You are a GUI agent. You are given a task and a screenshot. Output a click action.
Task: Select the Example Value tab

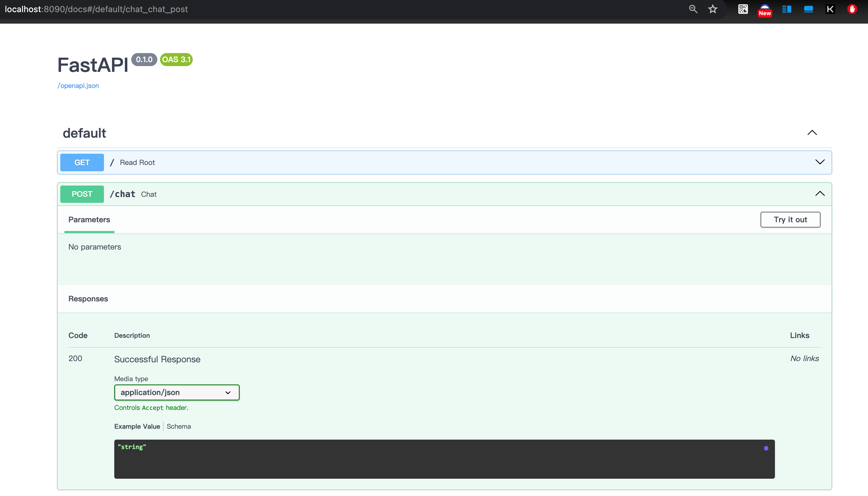(x=137, y=427)
